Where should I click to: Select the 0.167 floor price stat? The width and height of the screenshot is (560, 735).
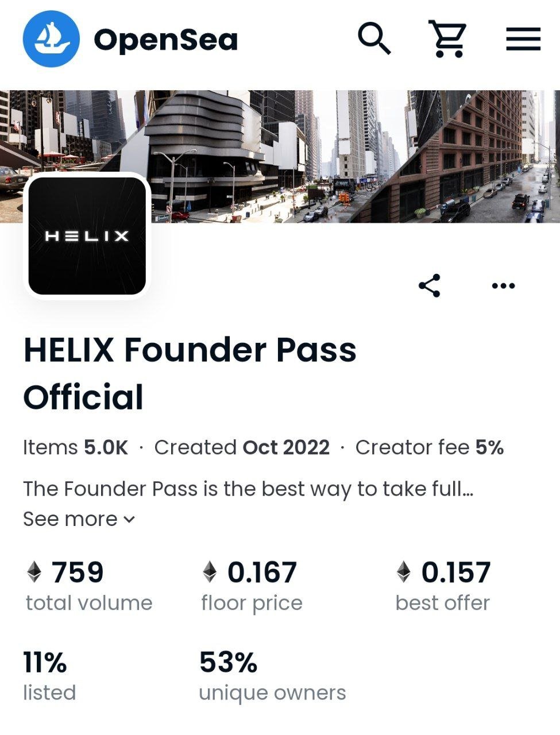[x=252, y=586]
